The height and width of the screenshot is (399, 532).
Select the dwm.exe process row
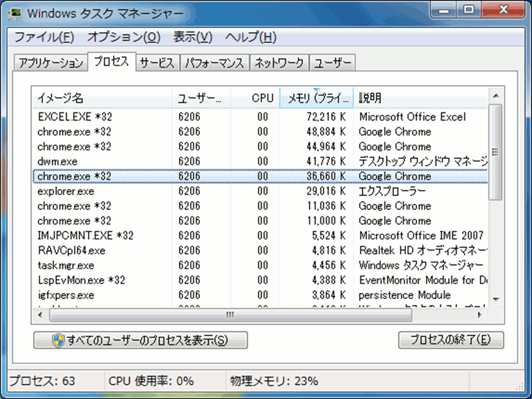point(57,162)
